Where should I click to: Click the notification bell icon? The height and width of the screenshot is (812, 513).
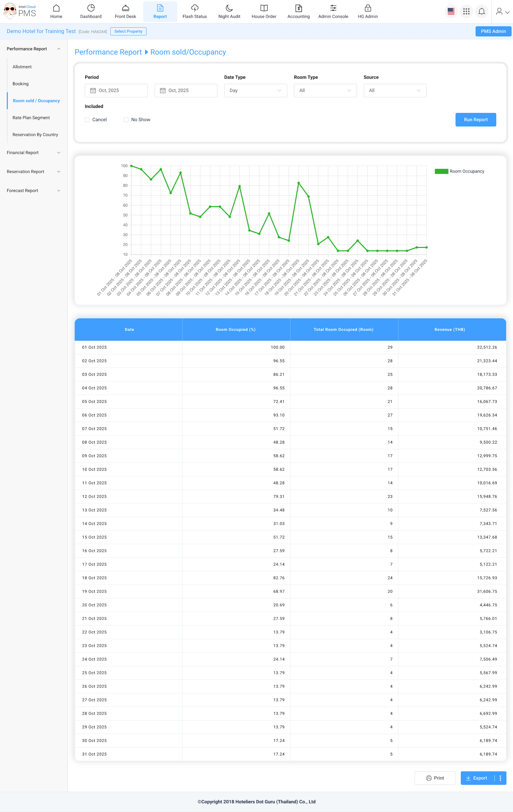(x=482, y=12)
